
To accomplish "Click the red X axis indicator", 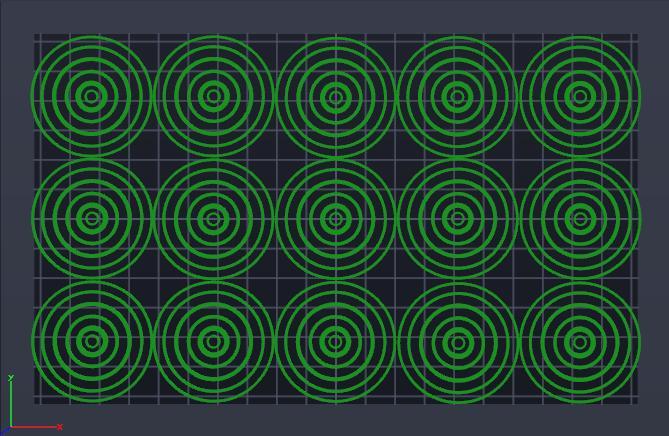I will point(37,427).
